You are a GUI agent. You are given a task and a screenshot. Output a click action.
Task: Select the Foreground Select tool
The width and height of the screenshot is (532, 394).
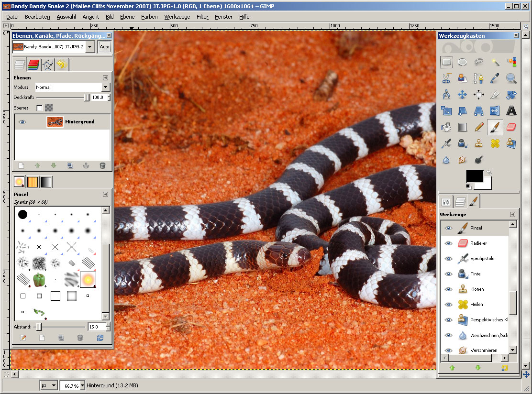tap(462, 78)
